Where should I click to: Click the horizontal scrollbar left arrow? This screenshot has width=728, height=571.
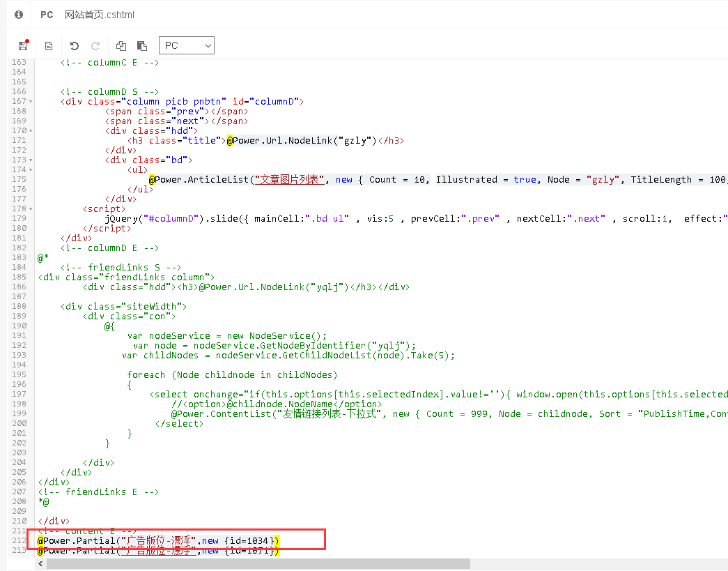[x=40, y=563]
